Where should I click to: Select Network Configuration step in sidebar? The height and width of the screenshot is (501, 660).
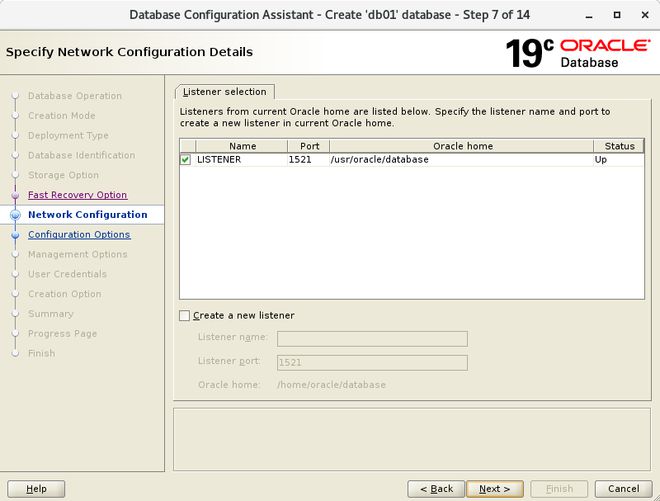coord(88,215)
